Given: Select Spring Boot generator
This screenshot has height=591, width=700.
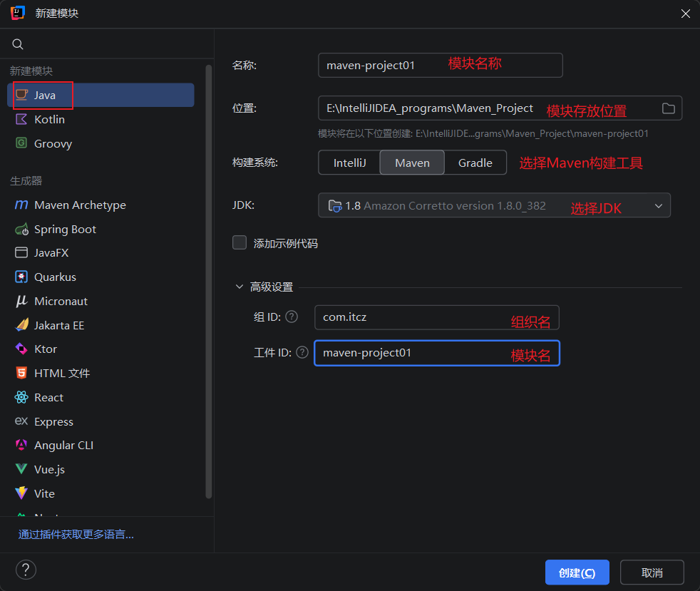Looking at the screenshot, I should click(x=101, y=229).
